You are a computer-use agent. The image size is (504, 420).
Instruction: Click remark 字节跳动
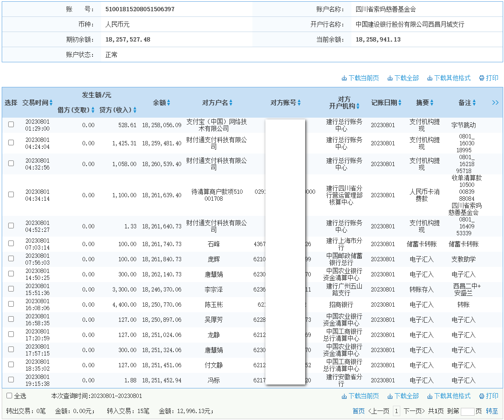point(463,125)
